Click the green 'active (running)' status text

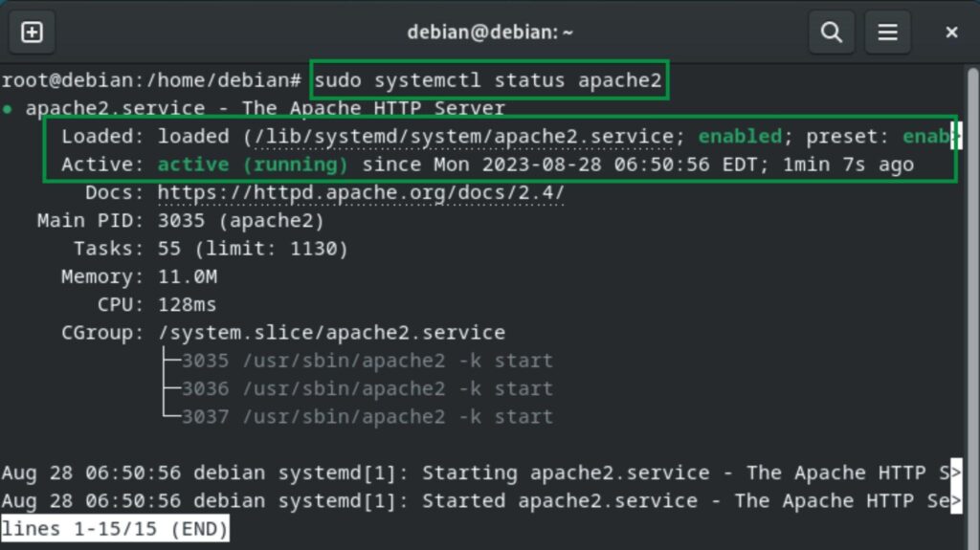pos(253,165)
